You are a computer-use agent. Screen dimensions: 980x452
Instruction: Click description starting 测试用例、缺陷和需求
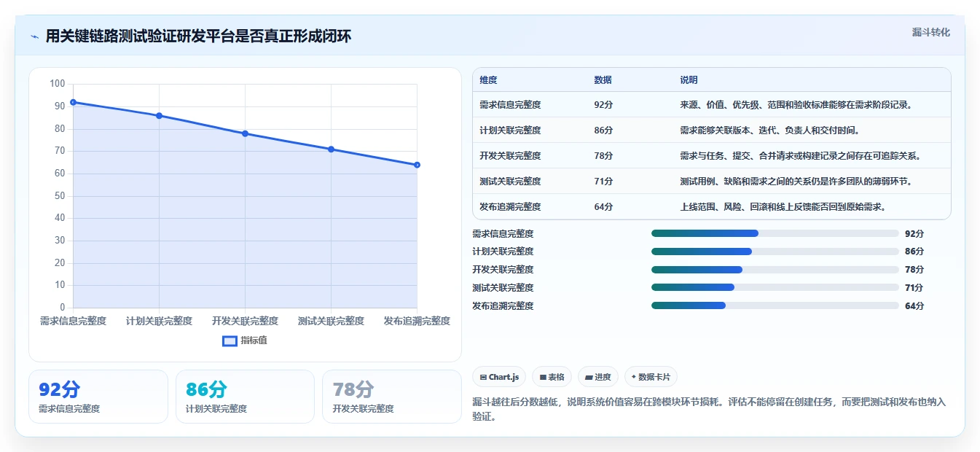796,182
